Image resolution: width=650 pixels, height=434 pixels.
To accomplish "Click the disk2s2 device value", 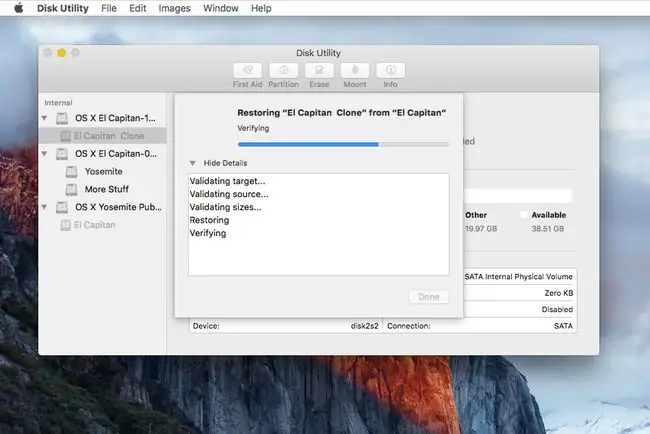I will click(x=364, y=326).
